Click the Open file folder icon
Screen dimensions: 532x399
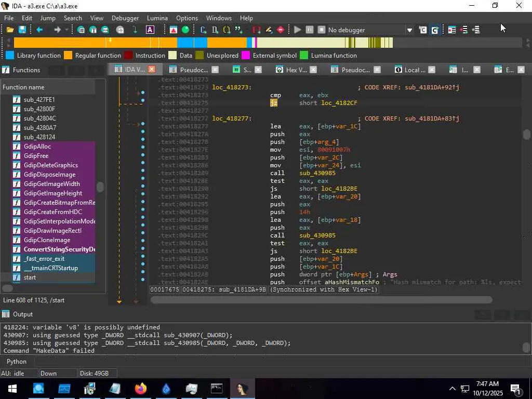tap(10, 30)
